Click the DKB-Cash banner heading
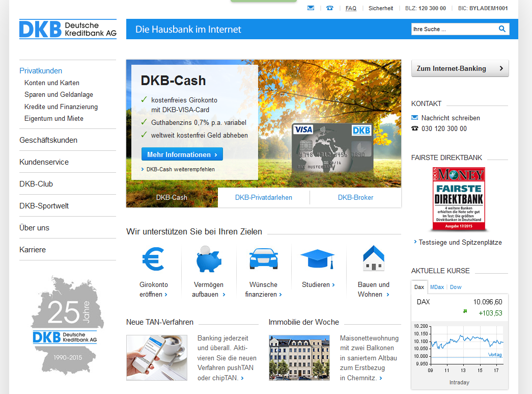The width and height of the screenshot is (532, 394). pos(174,81)
